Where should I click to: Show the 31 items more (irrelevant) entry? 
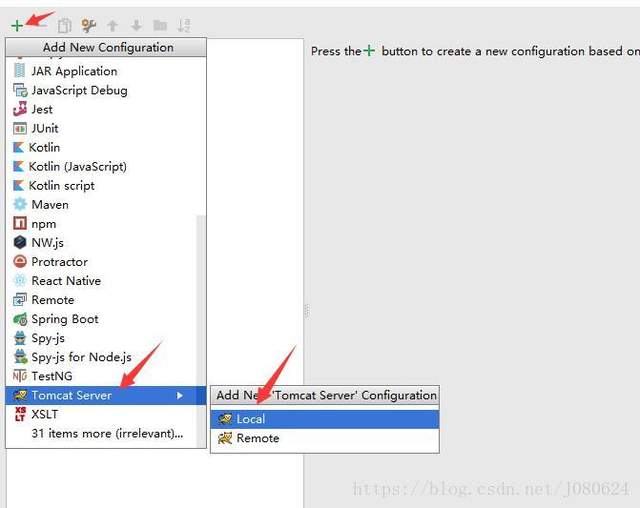[x=102, y=433]
